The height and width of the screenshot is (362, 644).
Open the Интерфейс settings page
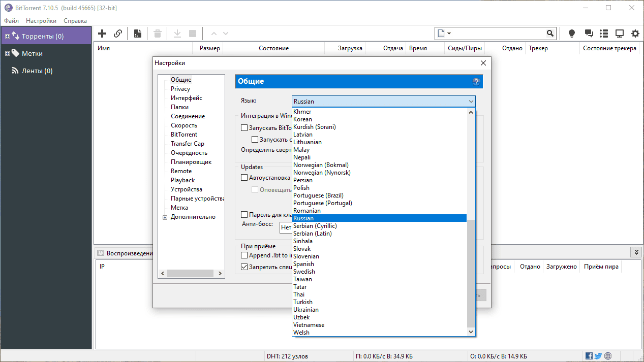click(187, 98)
